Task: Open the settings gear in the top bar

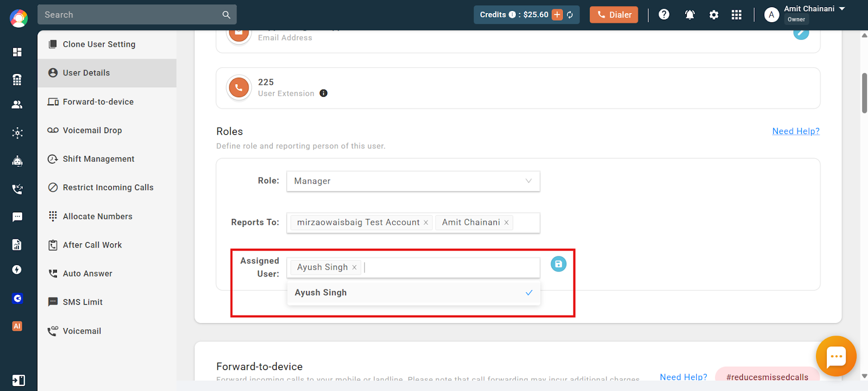Action: click(714, 15)
